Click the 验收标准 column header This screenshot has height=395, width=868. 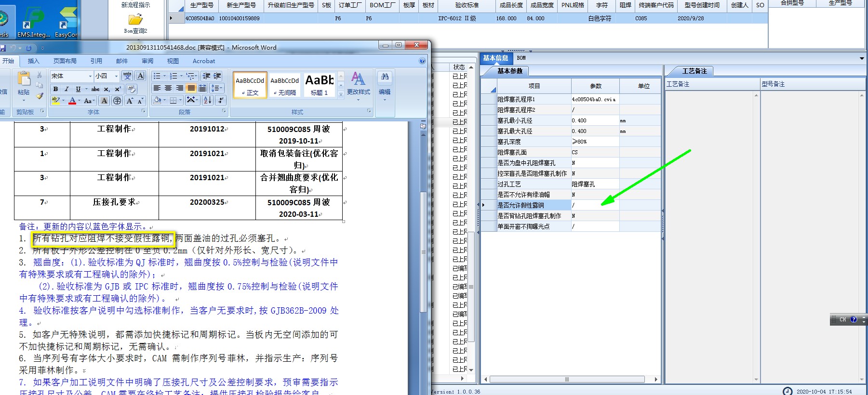click(467, 5)
